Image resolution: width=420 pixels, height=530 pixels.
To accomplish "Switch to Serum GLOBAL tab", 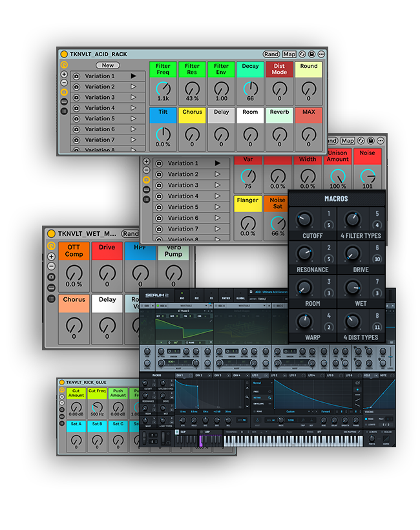I will pyautogui.click(x=240, y=296).
